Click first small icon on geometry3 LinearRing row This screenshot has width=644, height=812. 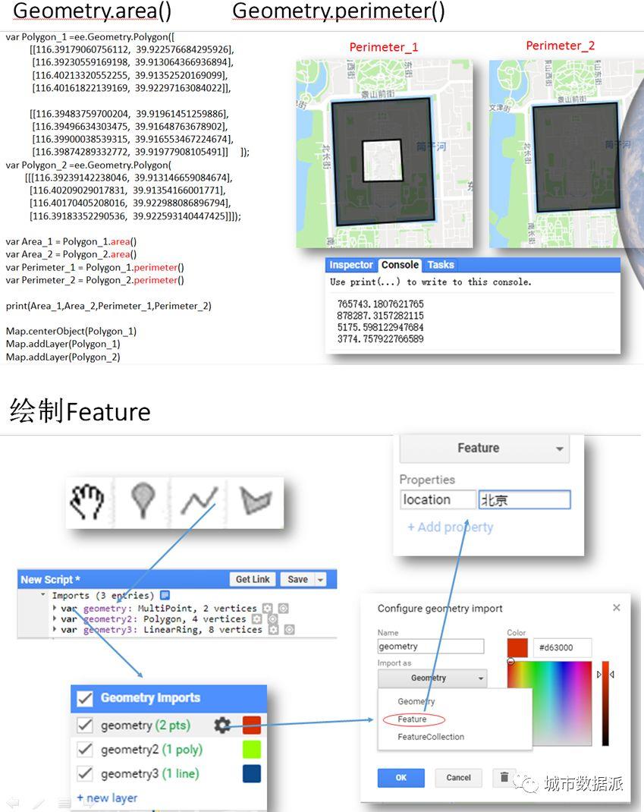tap(273, 630)
